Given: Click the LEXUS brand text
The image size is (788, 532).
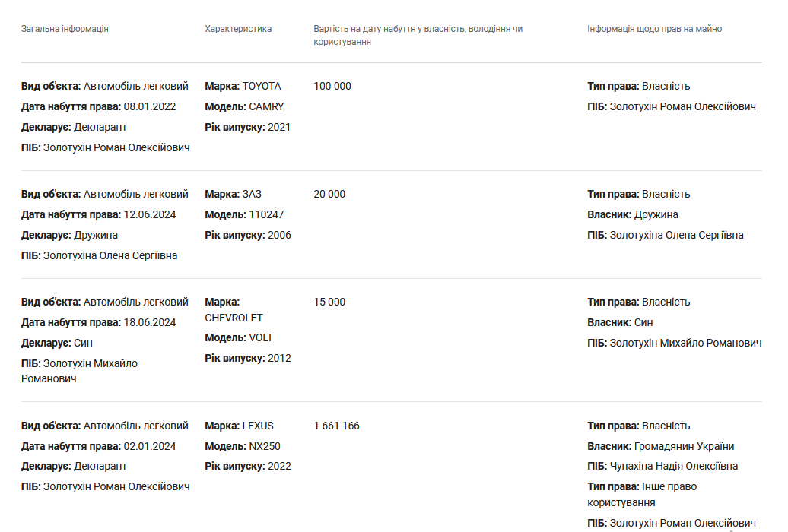Looking at the screenshot, I should click(x=258, y=426).
